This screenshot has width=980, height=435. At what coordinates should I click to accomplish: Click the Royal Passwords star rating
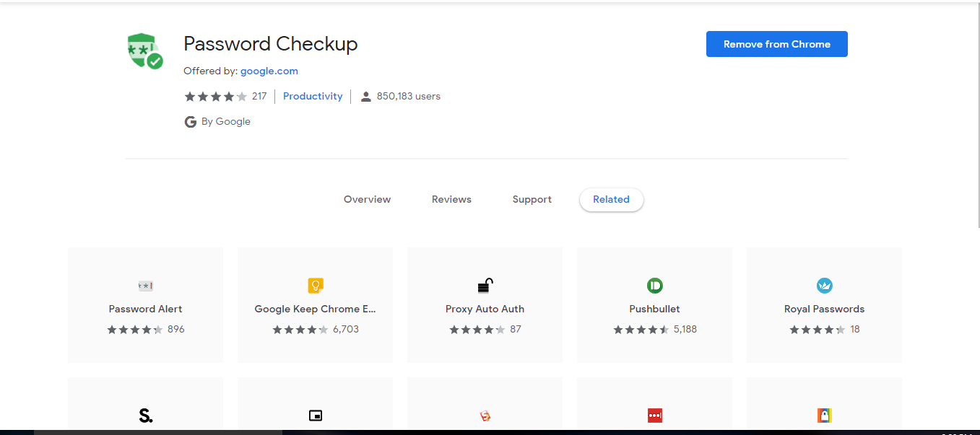pyautogui.click(x=818, y=330)
